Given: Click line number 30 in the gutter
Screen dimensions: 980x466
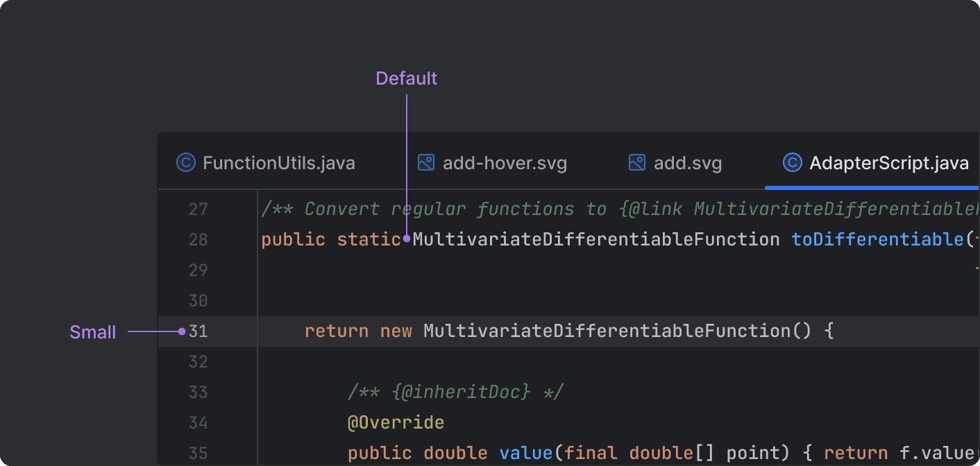Looking at the screenshot, I should tap(198, 301).
